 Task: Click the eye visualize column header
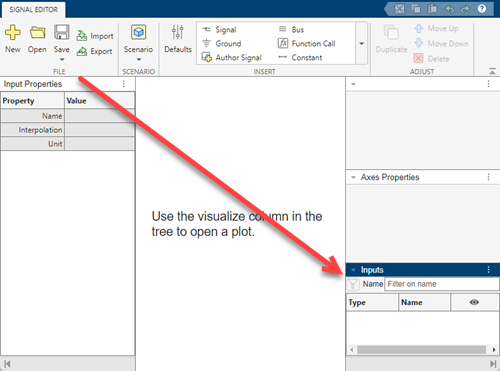(x=474, y=302)
